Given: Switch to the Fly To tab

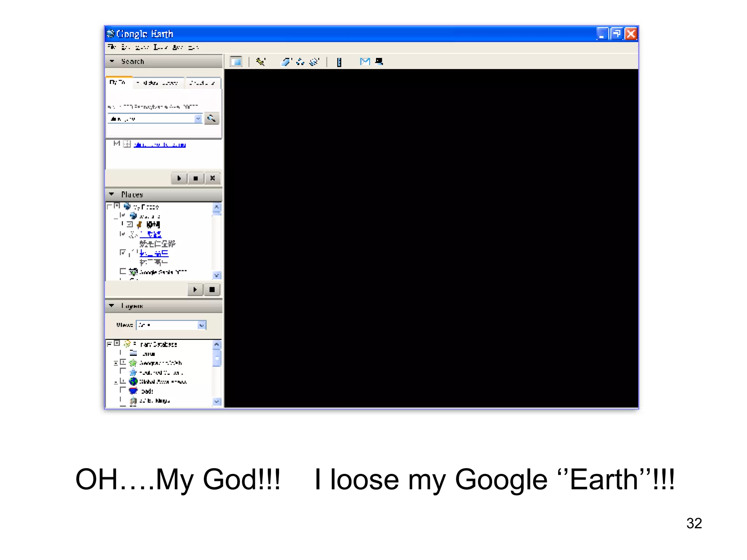Looking at the screenshot, I should [119, 83].
